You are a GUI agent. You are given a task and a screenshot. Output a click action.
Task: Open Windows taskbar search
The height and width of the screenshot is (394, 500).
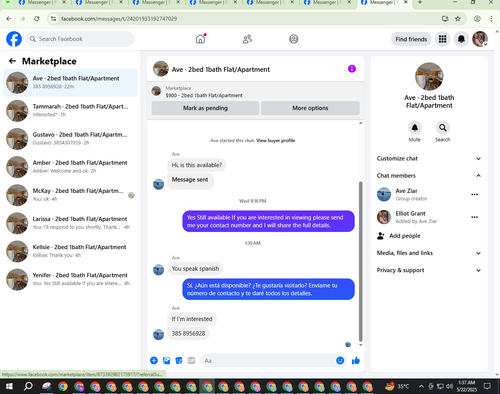pyautogui.click(x=28, y=386)
